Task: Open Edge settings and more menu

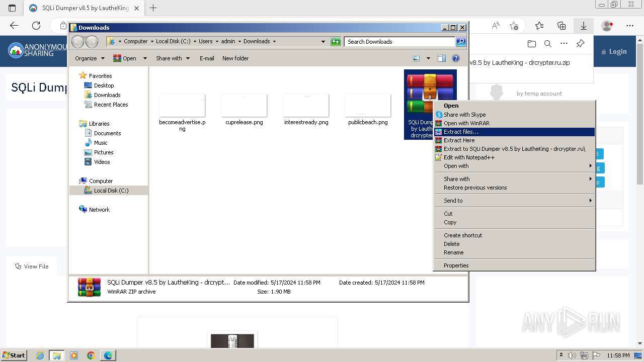Action: pos(630,26)
